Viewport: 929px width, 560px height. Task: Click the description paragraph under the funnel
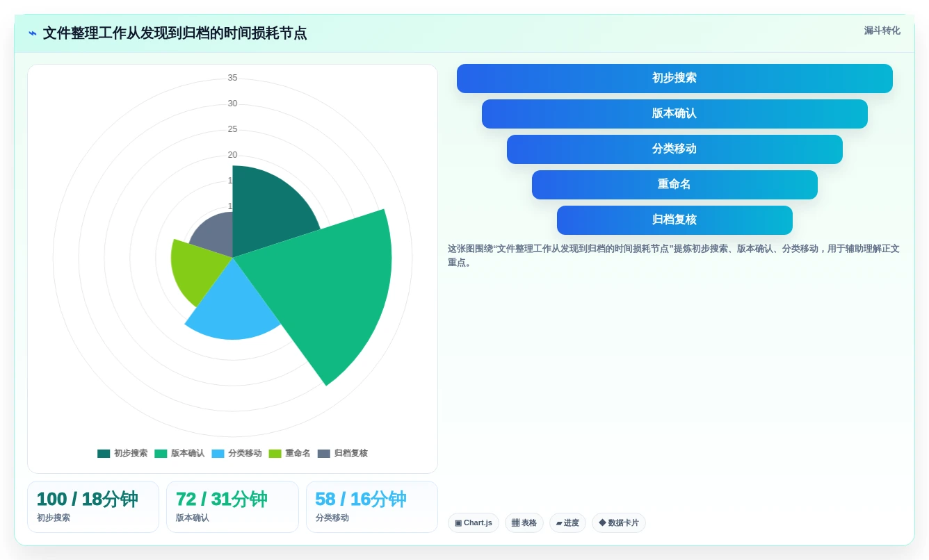pos(674,256)
